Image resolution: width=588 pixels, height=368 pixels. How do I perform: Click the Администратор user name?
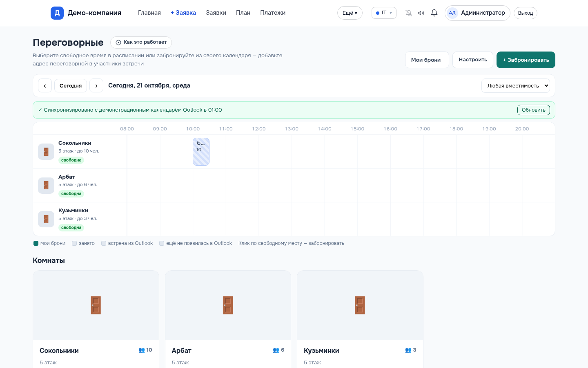point(483,13)
